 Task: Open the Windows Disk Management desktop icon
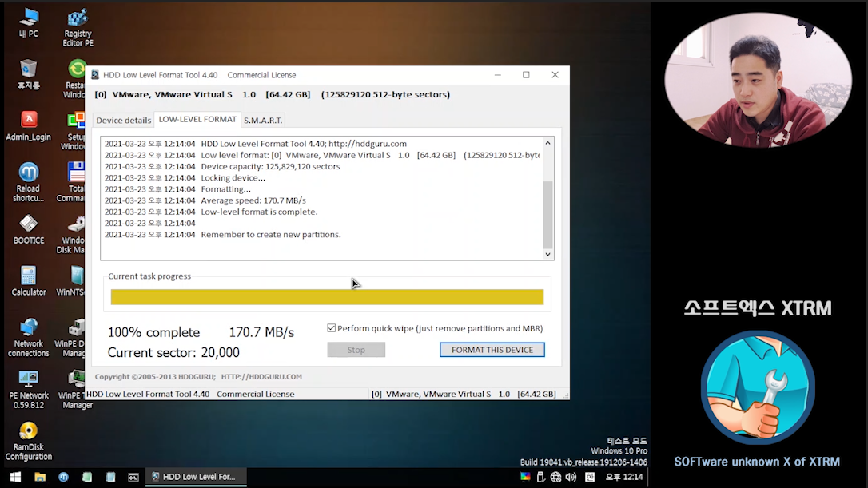[73, 235]
